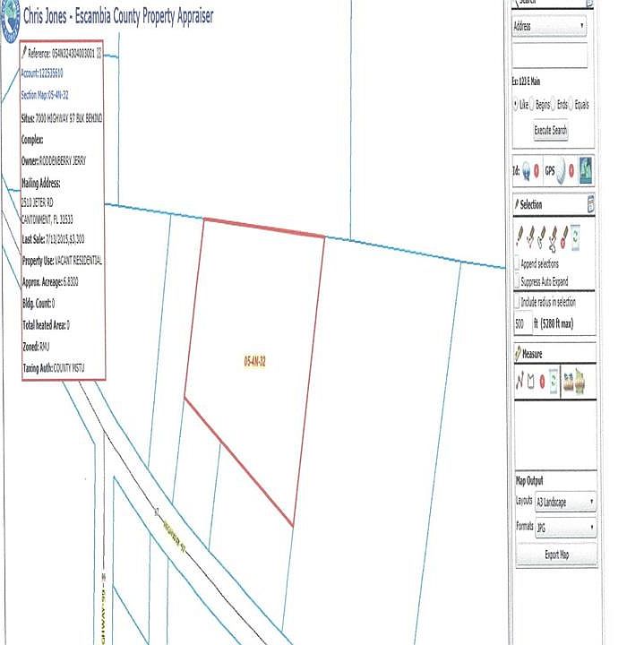Click the Measure panel heading

pyautogui.click(x=532, y=354)
